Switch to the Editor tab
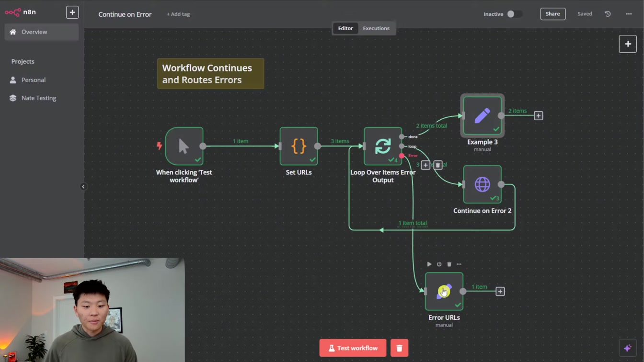Image resolution: width=644 pixels, height=362 pixels. 345,28
